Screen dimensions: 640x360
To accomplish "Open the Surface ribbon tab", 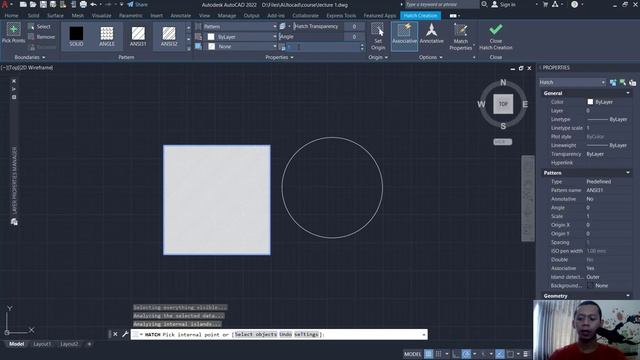I will [55, 16].
